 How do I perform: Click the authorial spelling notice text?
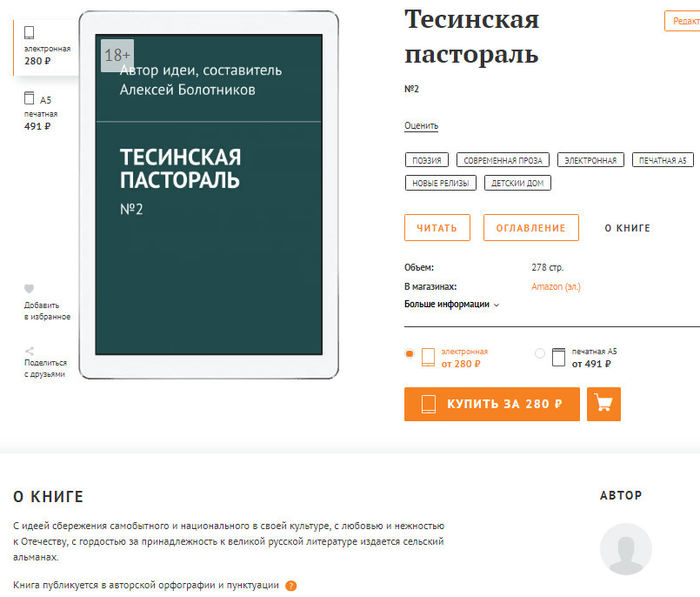point(146,585)
